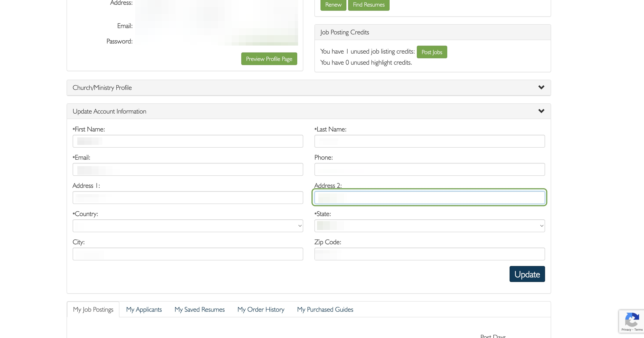
Task: Click into the Zip Code field
Action: tap(430, 254)
